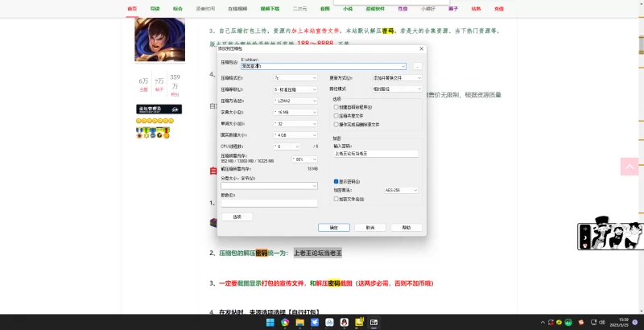Open the 压缩方法 LZMA2 dropdown

click(295, 101)
